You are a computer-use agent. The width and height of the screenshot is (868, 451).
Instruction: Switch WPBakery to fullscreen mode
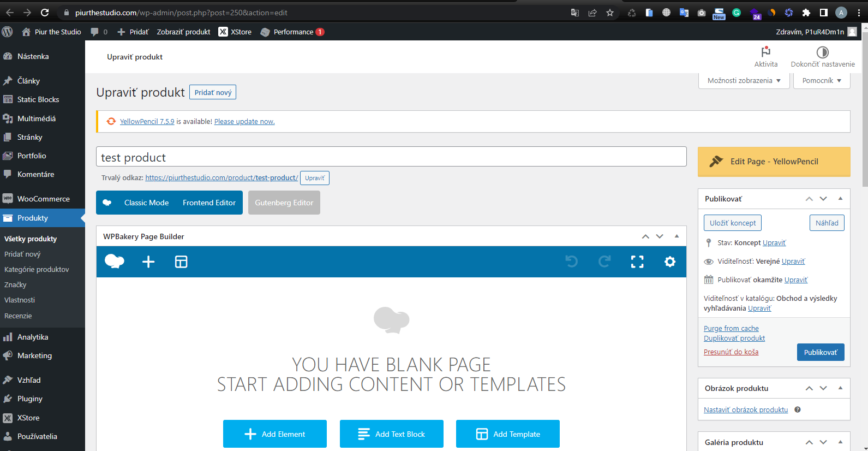(x=637, y=262)
